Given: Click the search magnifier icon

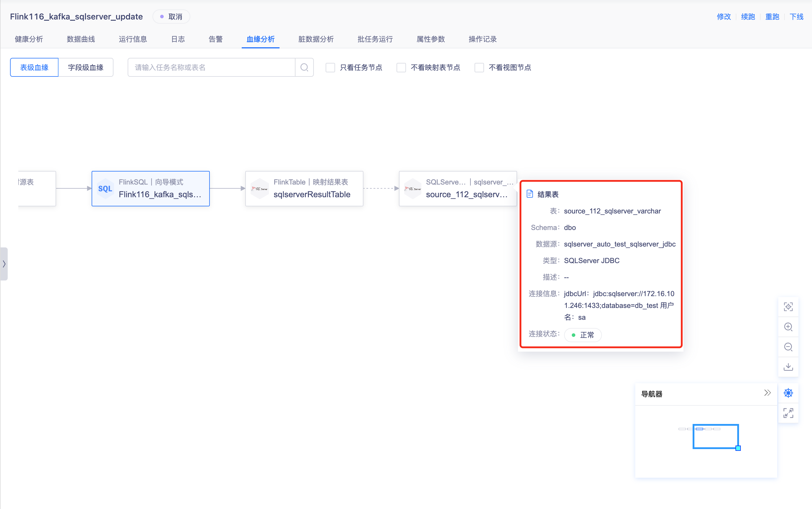Looking at the screenshot, I should (304, 67).
